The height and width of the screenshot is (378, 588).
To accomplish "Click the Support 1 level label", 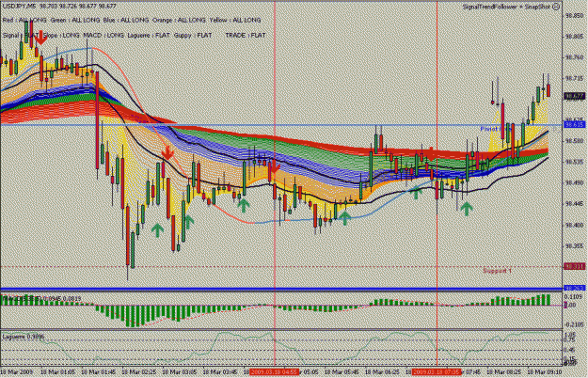I will tap(498, 271).
